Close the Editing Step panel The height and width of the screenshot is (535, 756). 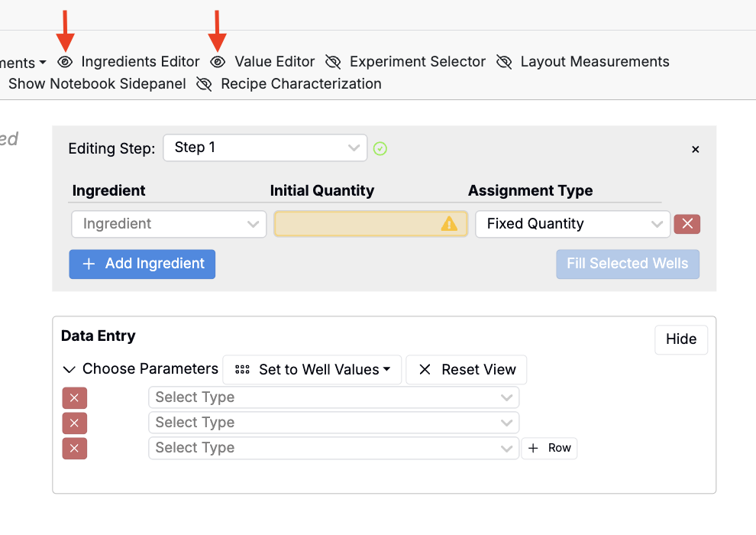695,150
